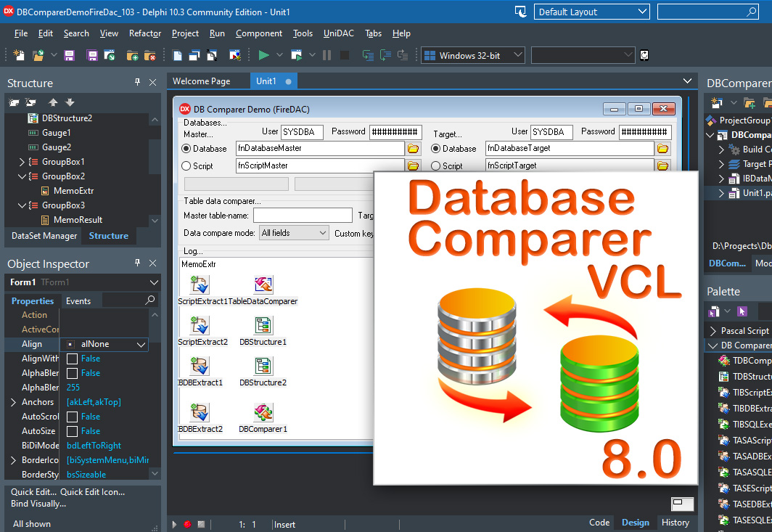Select the TDBStructureComparer palette icon
This screenshot has width=772, height=532.
[x=739, y=376]
